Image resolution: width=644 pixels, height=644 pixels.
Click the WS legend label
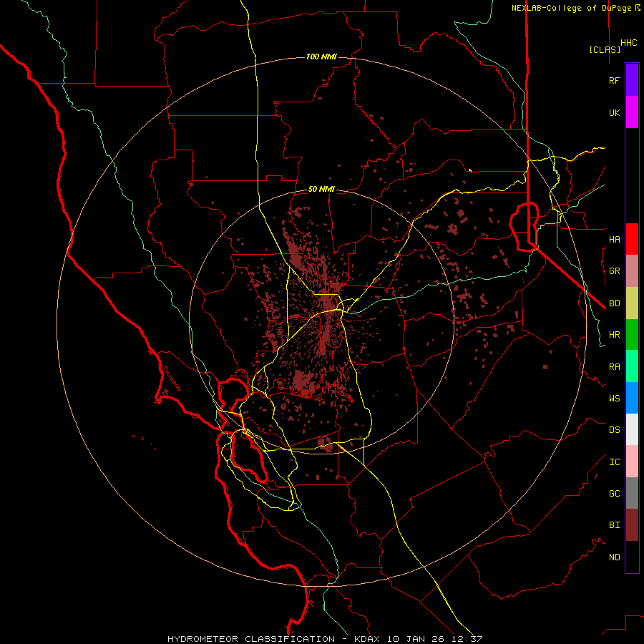(614, 399)
